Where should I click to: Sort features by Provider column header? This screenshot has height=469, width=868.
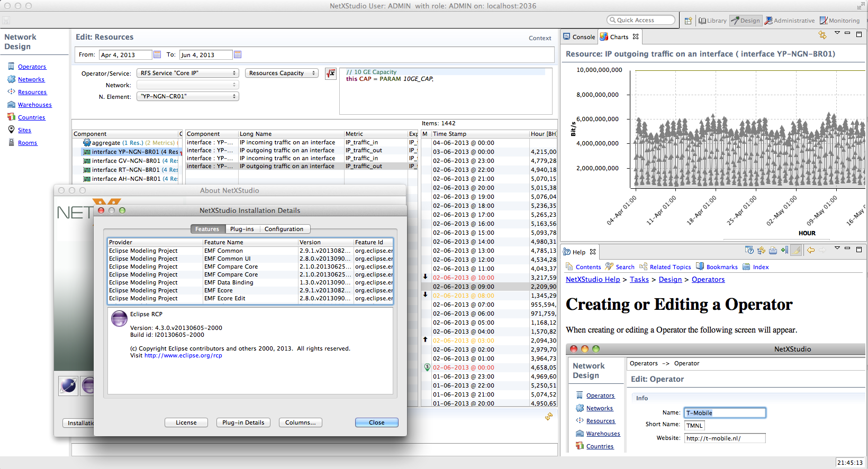(155, 242)
